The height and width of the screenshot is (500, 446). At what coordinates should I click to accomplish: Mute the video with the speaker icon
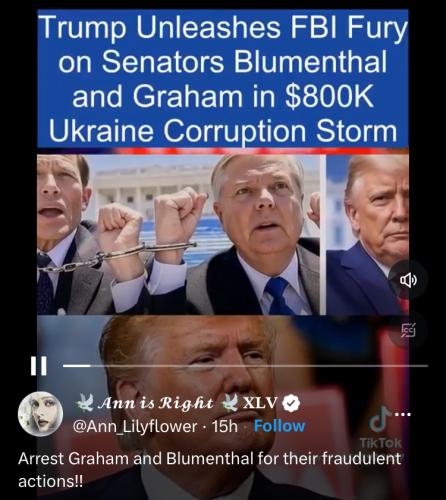408,280
